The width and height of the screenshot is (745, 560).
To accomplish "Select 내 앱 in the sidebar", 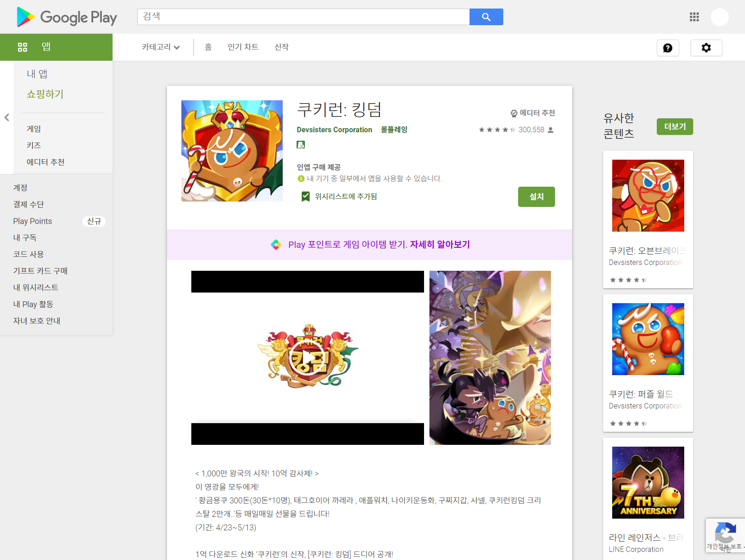I will 37,74.
